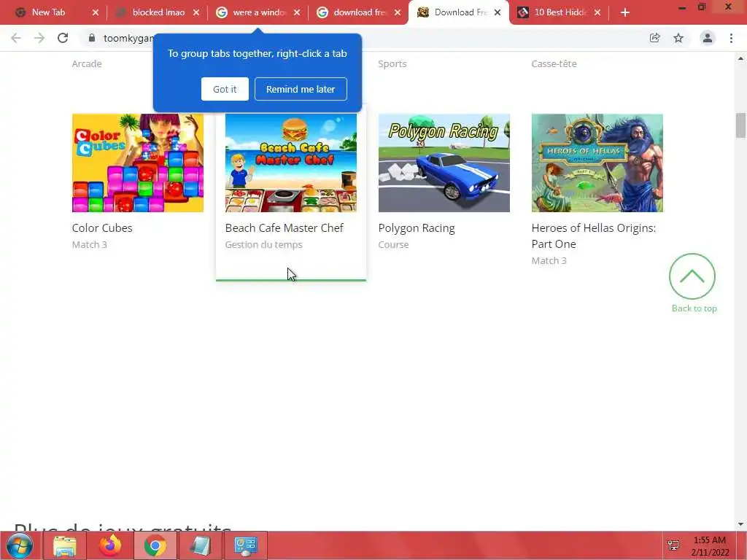
Task: Close the 'were a window' tab
Action: 298,12
